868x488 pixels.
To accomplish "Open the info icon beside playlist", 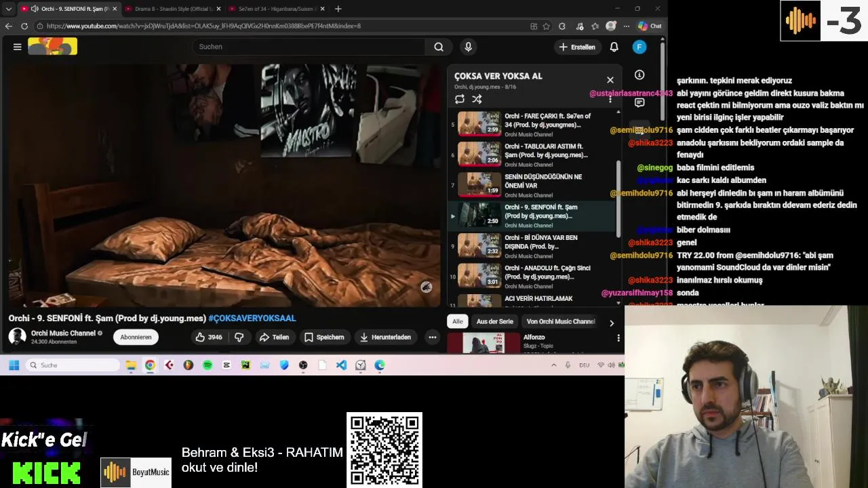I will coord(639,75).
